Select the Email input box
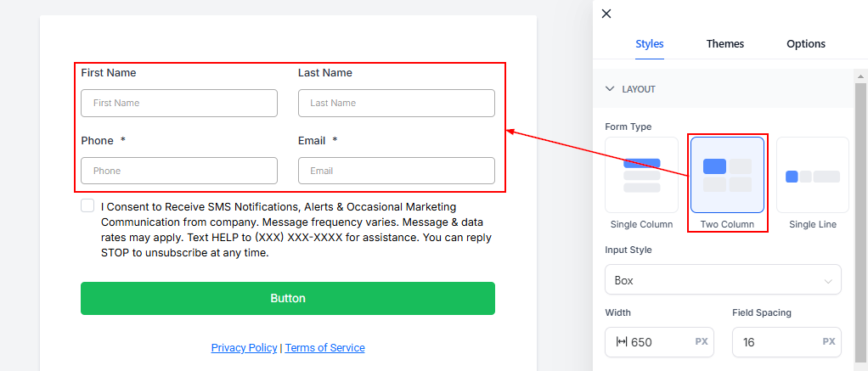The height and width of the screenshot is (371, 868). (x=396, y=171)
